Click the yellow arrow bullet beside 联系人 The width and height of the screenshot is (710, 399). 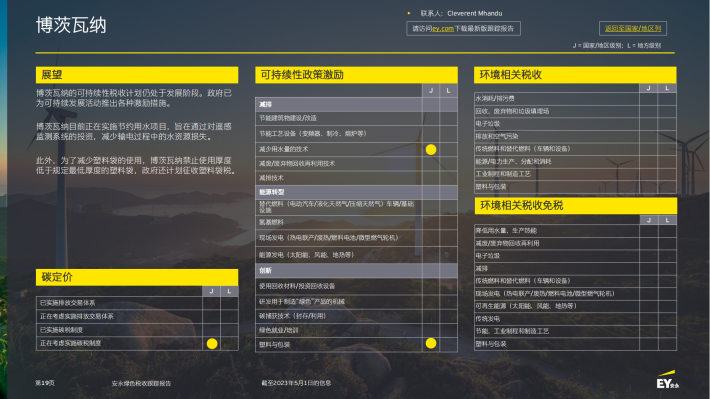[409, 14]
